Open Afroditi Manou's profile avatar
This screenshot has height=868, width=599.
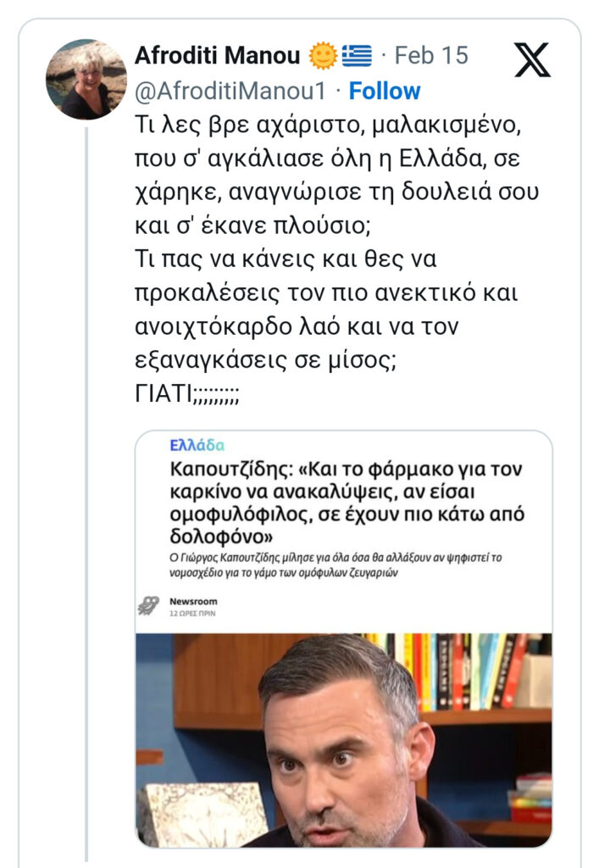pos(86,79)
